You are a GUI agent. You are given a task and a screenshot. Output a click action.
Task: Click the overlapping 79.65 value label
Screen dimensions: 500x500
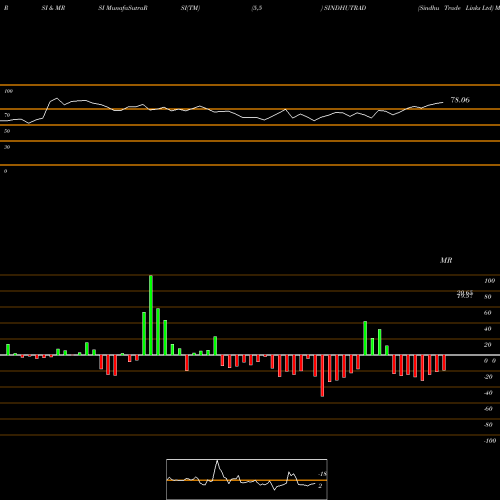click(465, 294)
